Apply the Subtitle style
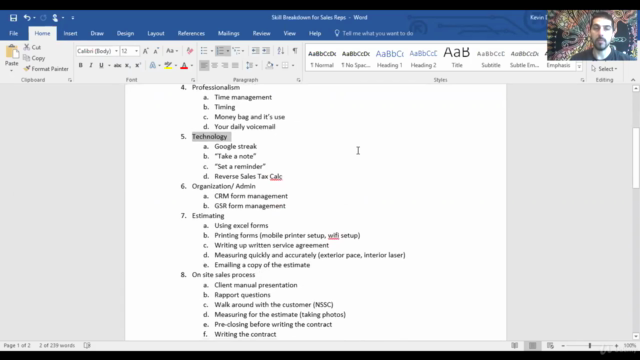 [491, 58]
